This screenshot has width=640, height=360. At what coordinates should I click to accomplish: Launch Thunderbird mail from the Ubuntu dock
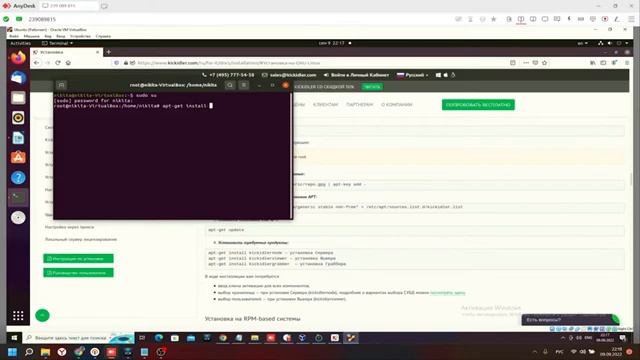pos(18,78)
